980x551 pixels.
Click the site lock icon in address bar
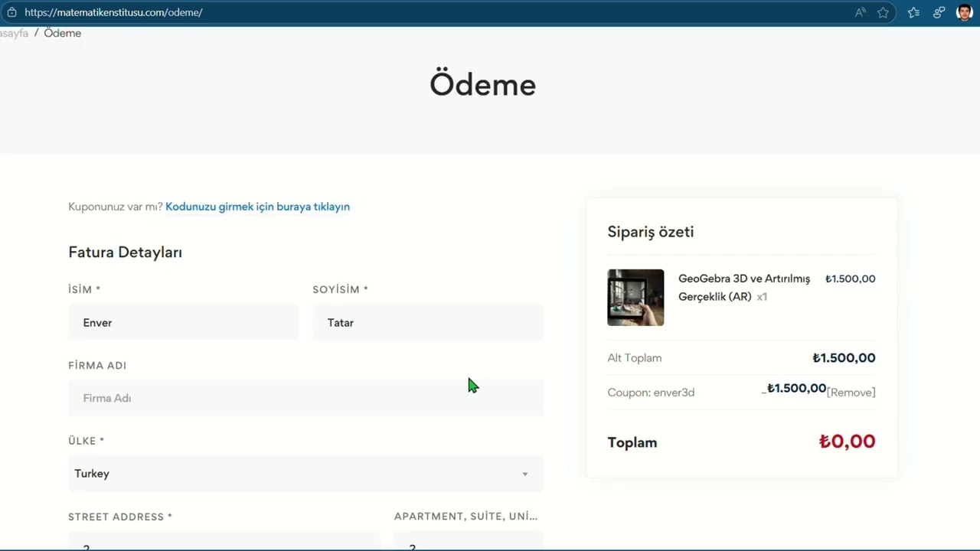pos(11,12)
